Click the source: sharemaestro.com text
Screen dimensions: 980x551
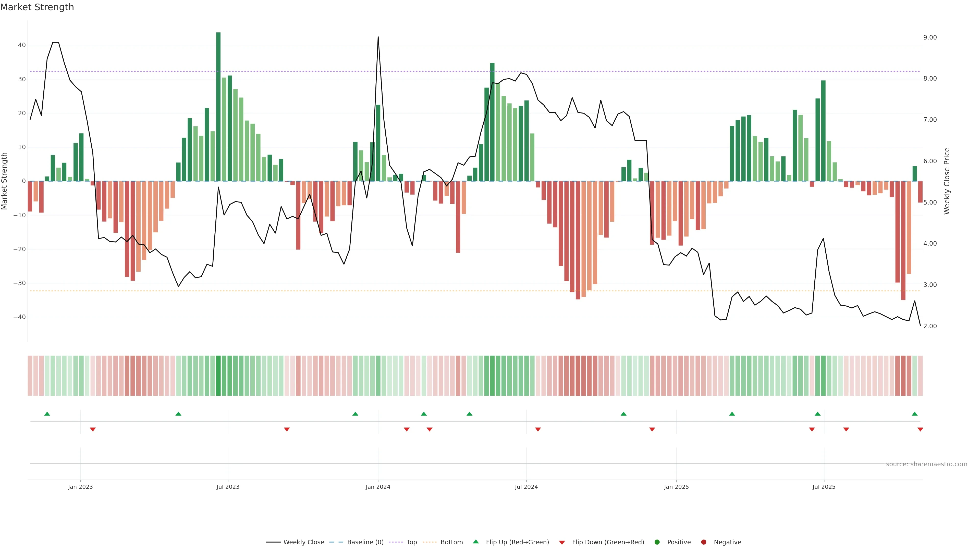926,464
